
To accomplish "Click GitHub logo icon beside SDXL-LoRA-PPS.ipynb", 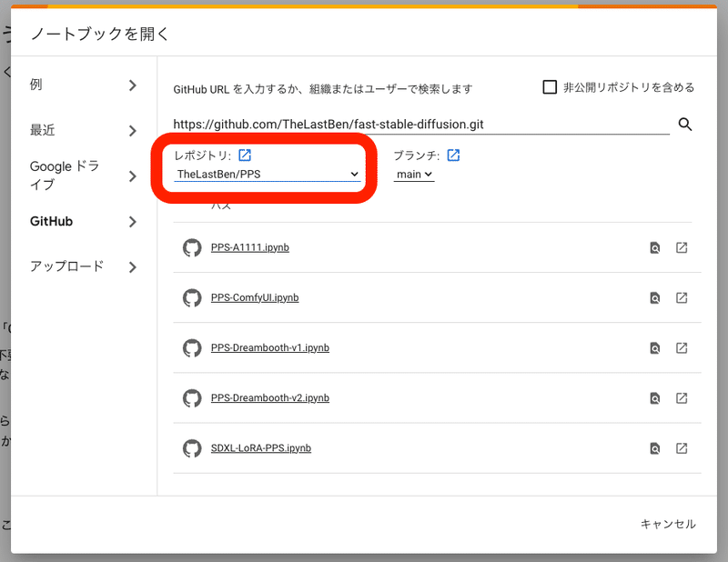I will point(192,448).
